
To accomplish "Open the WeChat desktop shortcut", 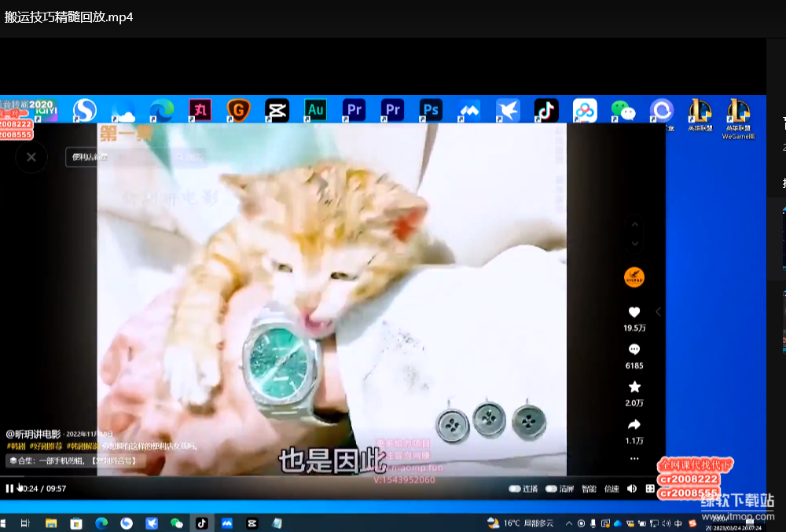I will [623, 110].
